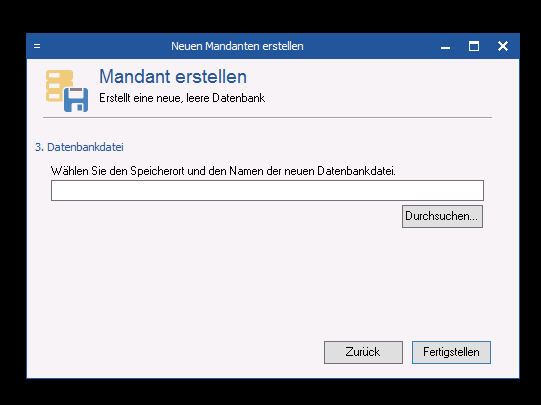Image resolution: width=541 pixels, height=405 pixels.
Task: Open the window system menu icon
Action: 37,46
